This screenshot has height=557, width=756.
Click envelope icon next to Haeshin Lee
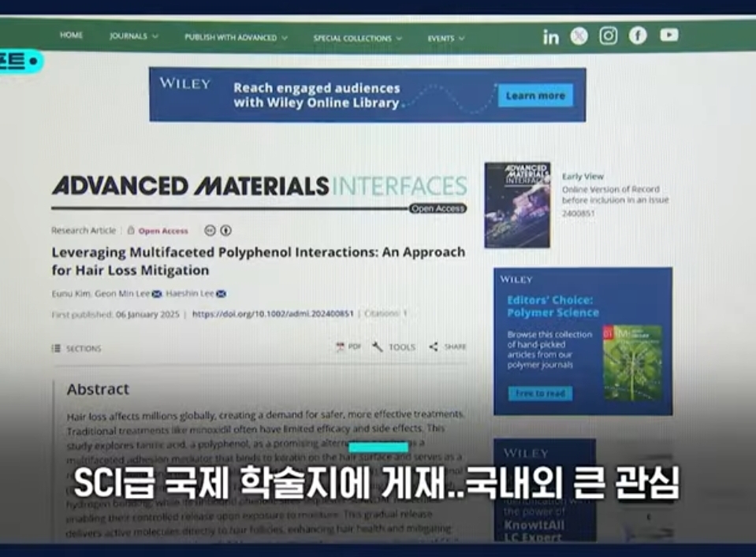coord(221,294)
